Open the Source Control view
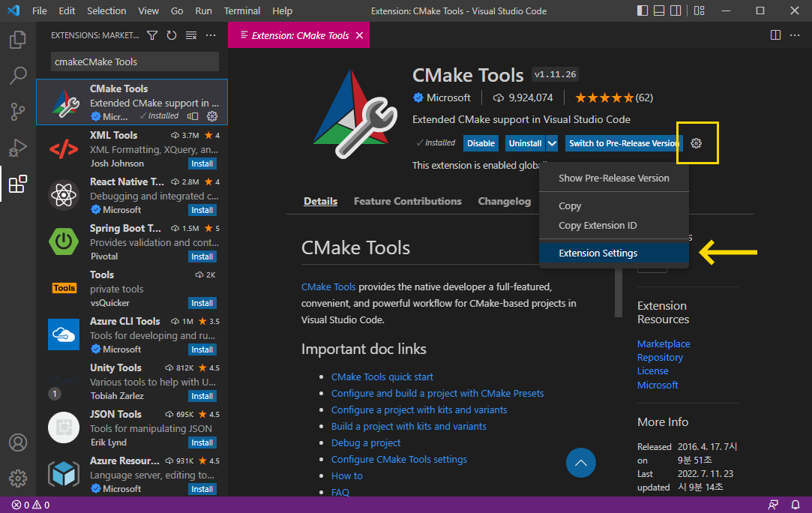Image resolution: width=812 pixels, height=513 pixels. [17, 112]
